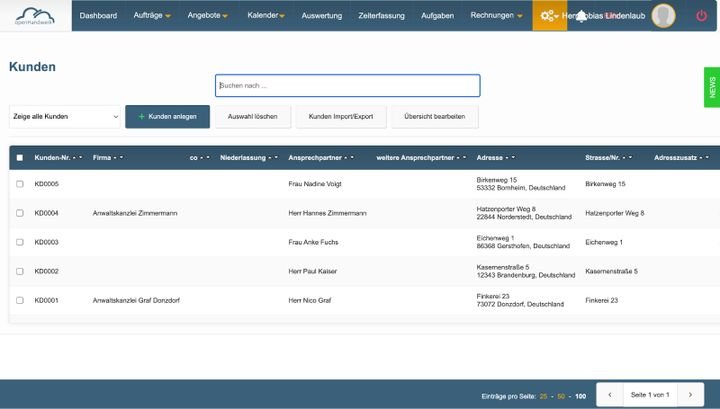Screen dimensions: 720x409
Task: Open the Aufträge dropdown menu
Action: (152, 16)
